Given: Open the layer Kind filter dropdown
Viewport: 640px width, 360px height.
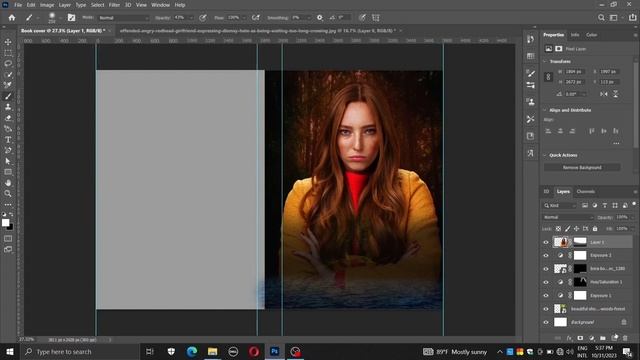Looking at the screenshot, I should (560, 205).
